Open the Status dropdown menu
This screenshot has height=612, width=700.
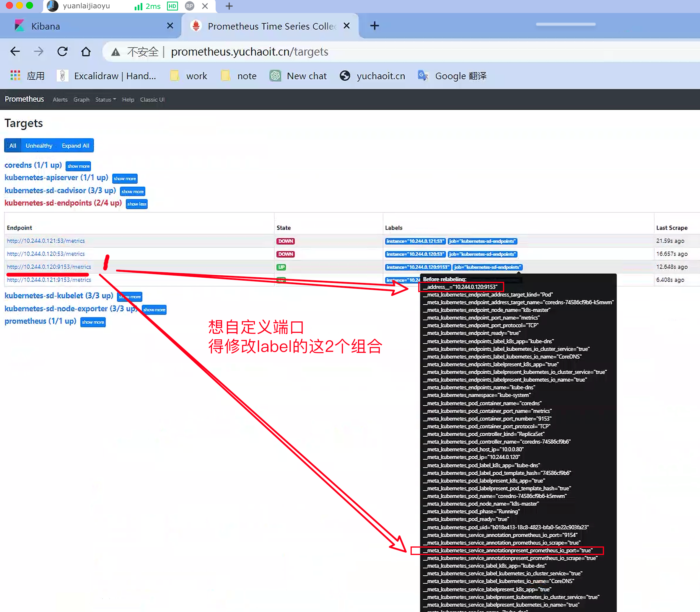(x=105, y=99)
